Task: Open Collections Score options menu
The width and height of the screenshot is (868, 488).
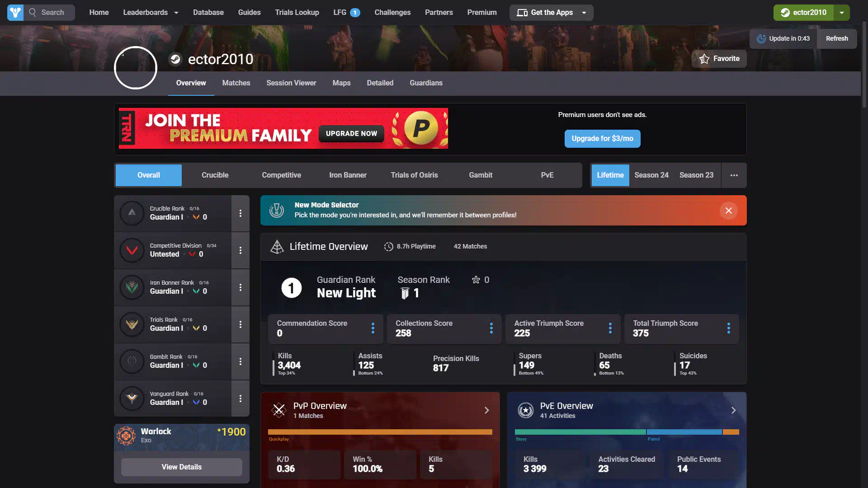Action: coord(491,328)
